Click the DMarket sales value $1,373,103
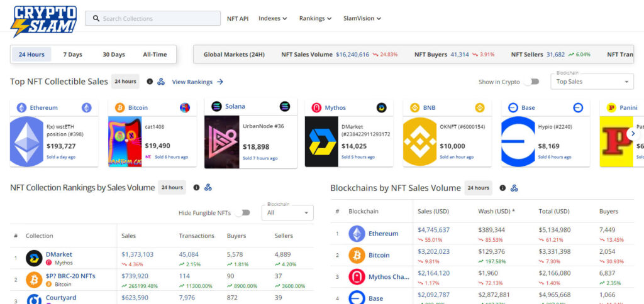Screen dimensions: 644x304 [x=138, y=254]
